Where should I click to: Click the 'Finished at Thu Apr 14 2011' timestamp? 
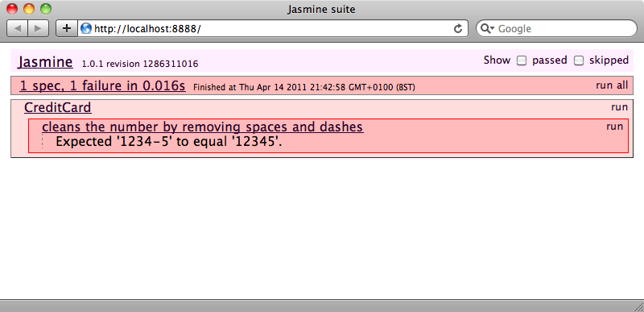pyautogui.click(x=304, y=87)
